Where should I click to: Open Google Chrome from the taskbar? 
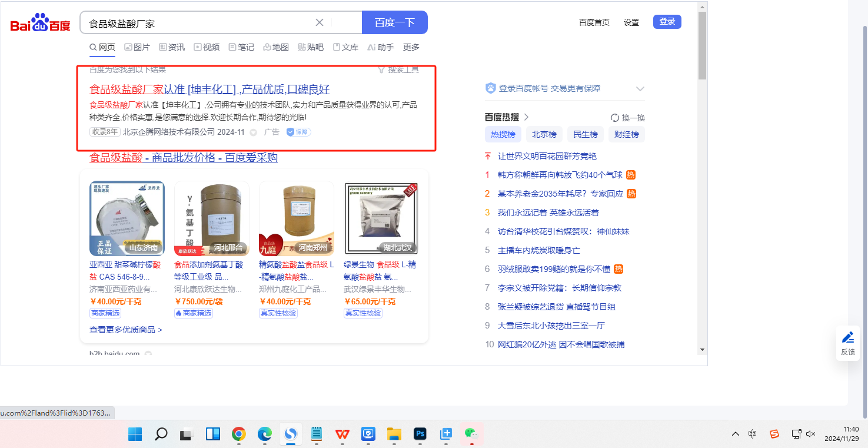click(238, 434)
